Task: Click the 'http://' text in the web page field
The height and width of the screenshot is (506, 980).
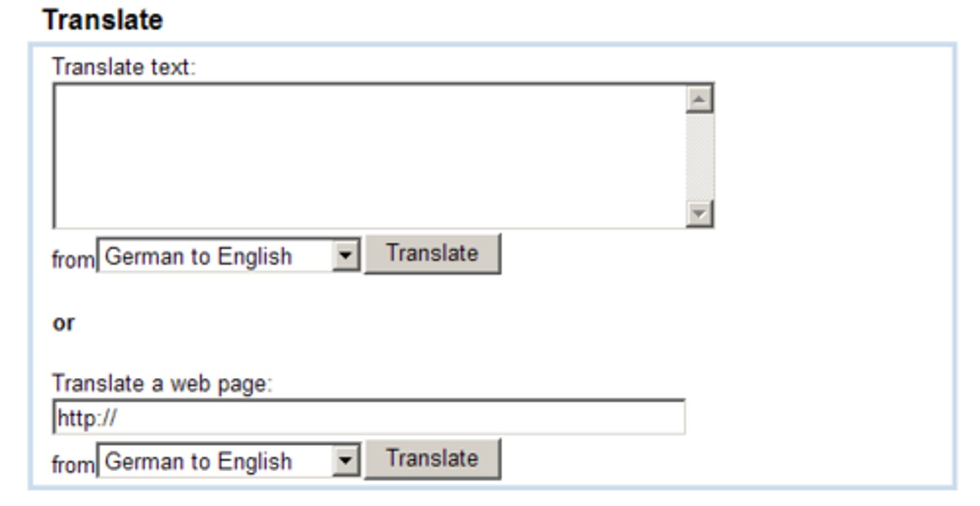Action: (86, 417)
